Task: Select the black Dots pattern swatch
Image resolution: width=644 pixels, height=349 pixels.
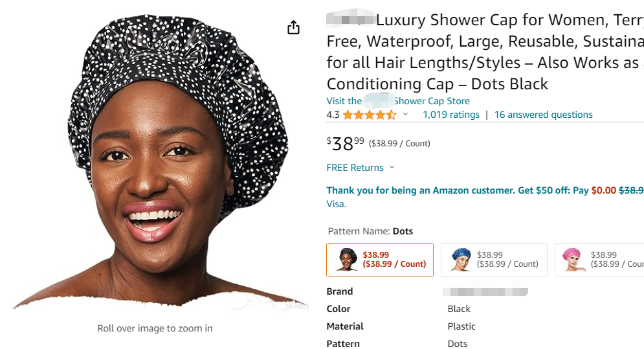Action: pos(380,260)
